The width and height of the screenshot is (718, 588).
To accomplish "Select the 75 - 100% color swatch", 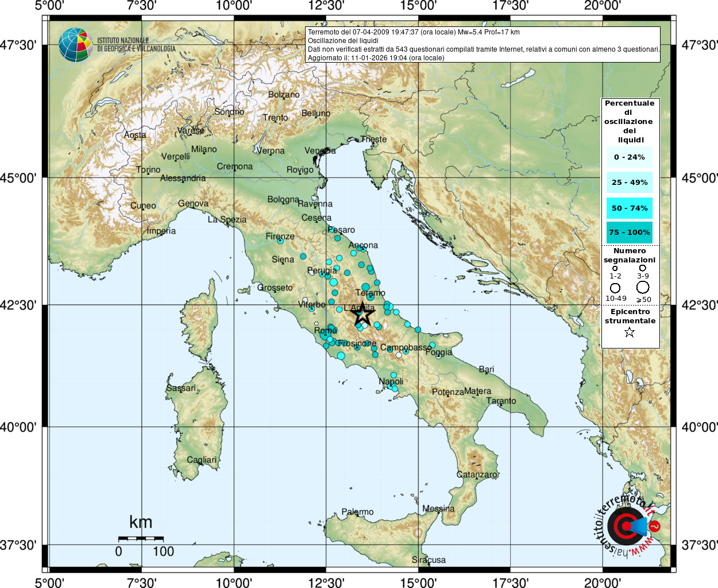I will coord(630,232).
